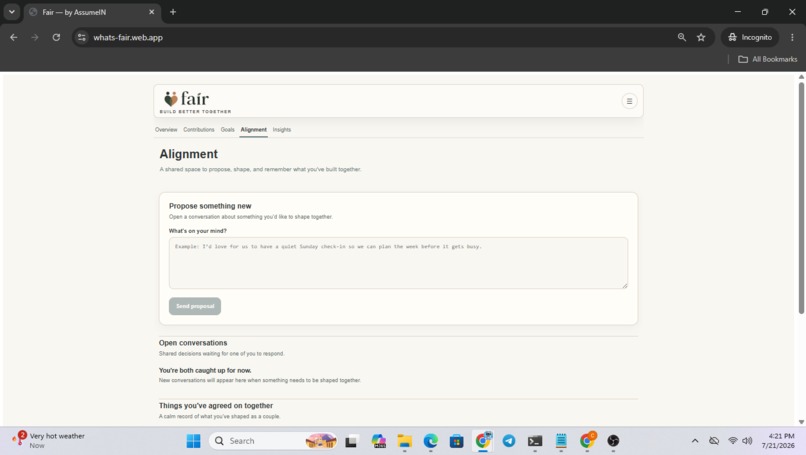Open the Chrome three-dot menu
806x455 pixels.
pyautogui.click(x=792, y=38)
